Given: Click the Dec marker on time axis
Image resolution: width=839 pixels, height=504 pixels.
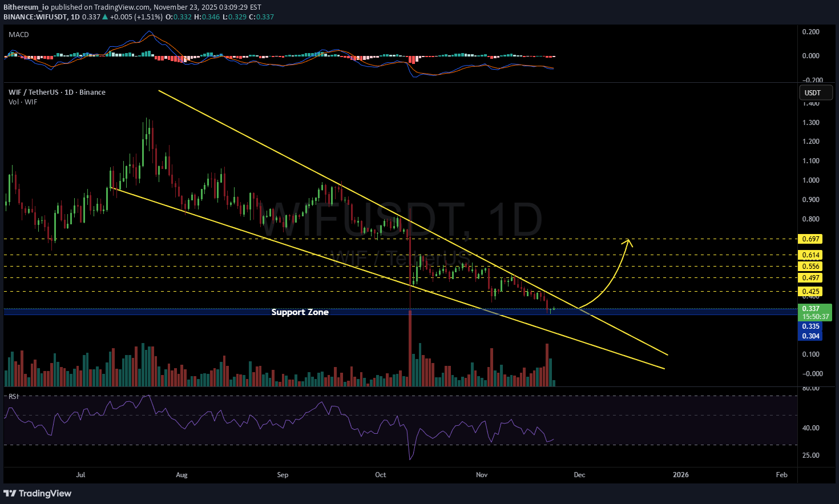Looking at the screenshot, I should pyautogui.click(x=579, y=475).
